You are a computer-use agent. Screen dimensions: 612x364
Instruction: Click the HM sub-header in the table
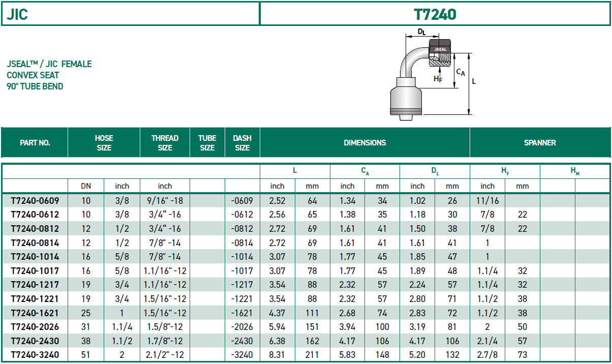click(x=575, y=172)
